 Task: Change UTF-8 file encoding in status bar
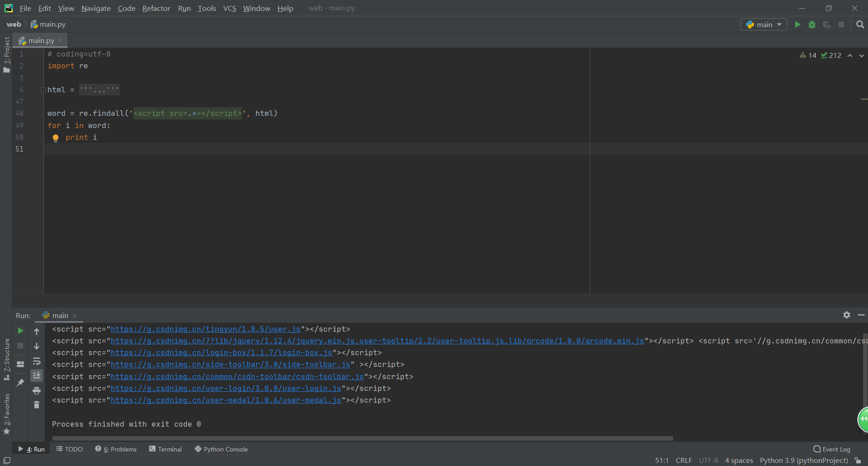pos(708,461)
